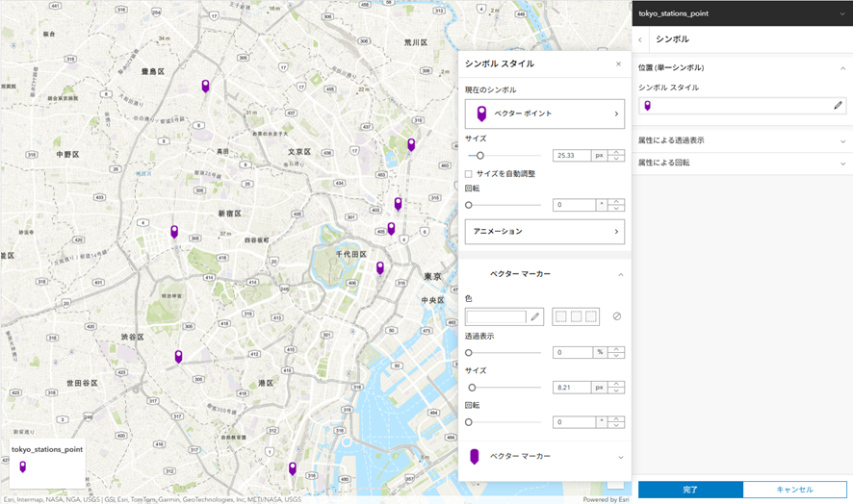The width and height of the screenshot is (853, 504).
Task: Check the サイズを自動調整 checkbox
Action: click(469, 174)
